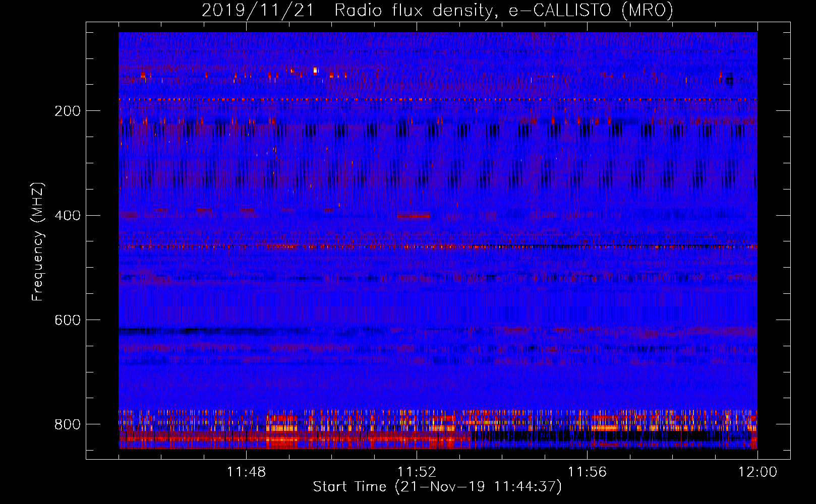The width and height of the screenshot is (816, 504).
Task: Click the plot title '2019/11/21 Radio flux density'
Action: [346, 11]
